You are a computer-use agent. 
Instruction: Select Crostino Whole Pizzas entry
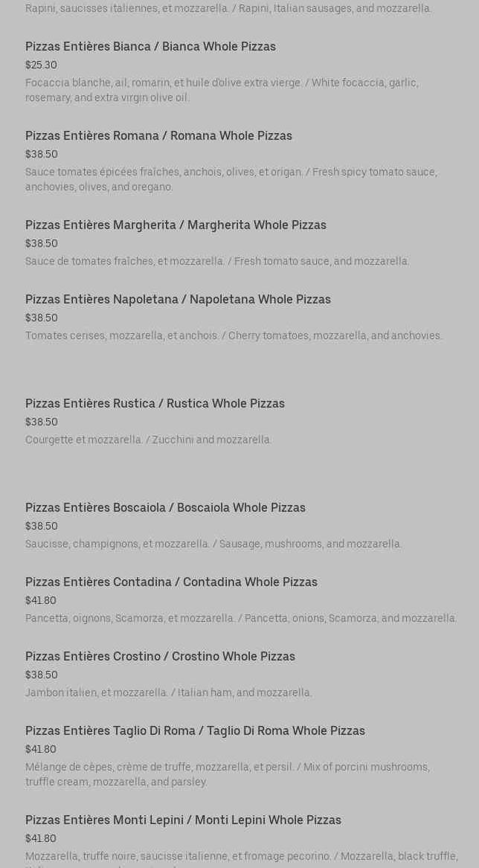point(160,656)
